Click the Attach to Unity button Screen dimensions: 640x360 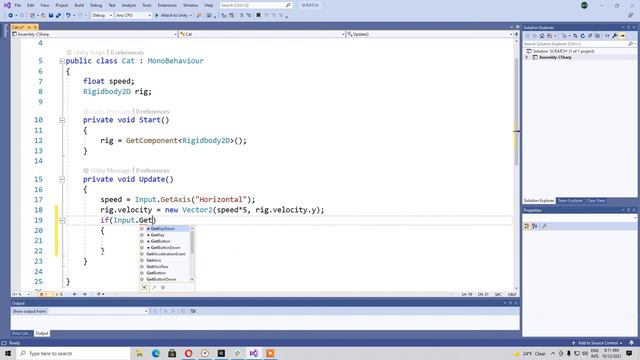coord(171,15)
